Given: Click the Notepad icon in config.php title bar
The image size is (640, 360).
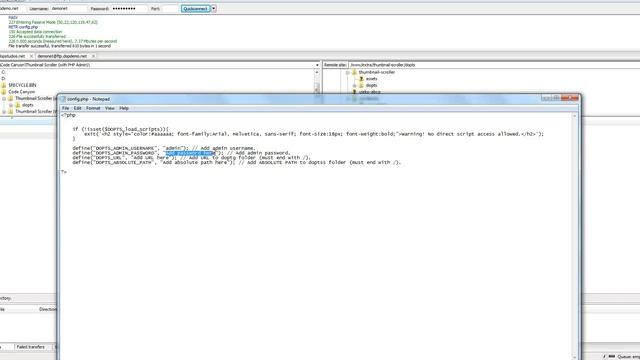Looking at the screenshot, I should coord(63,99).
